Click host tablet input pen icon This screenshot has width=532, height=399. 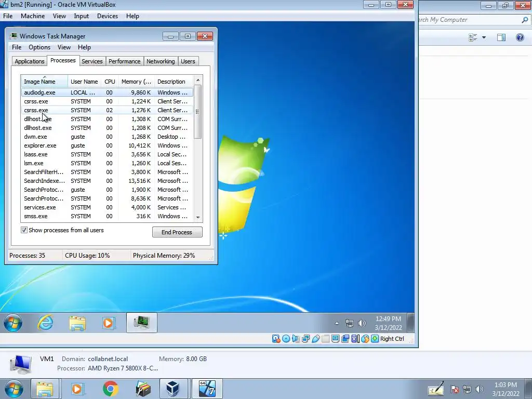(436, 389)
